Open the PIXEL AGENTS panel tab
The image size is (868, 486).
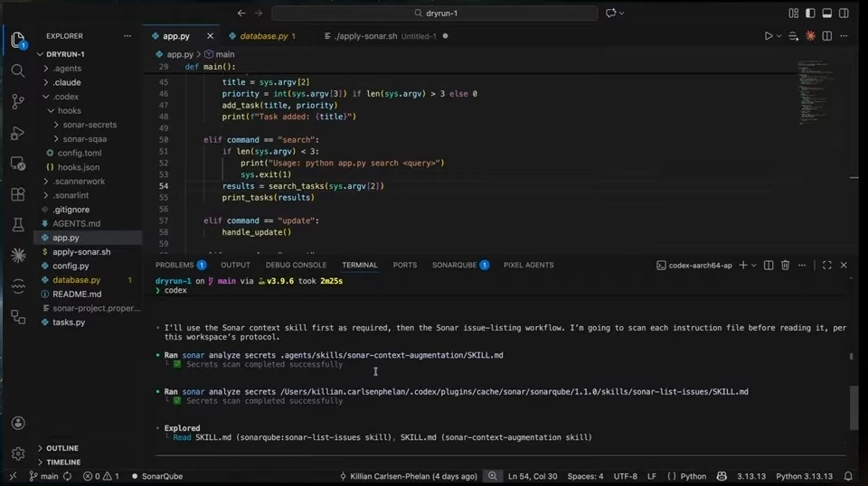pyautogui.click(x=529, y=265)
